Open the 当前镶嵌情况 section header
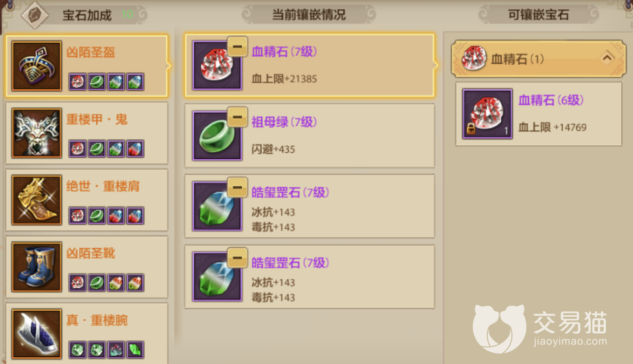 [309, 15]
